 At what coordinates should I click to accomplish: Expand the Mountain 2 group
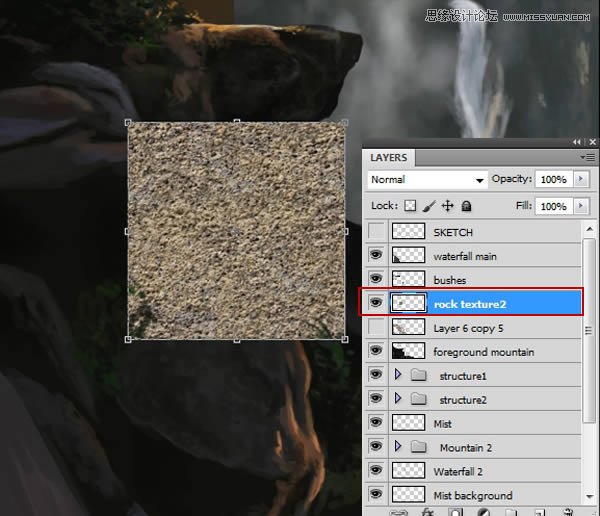pos(398,446)
